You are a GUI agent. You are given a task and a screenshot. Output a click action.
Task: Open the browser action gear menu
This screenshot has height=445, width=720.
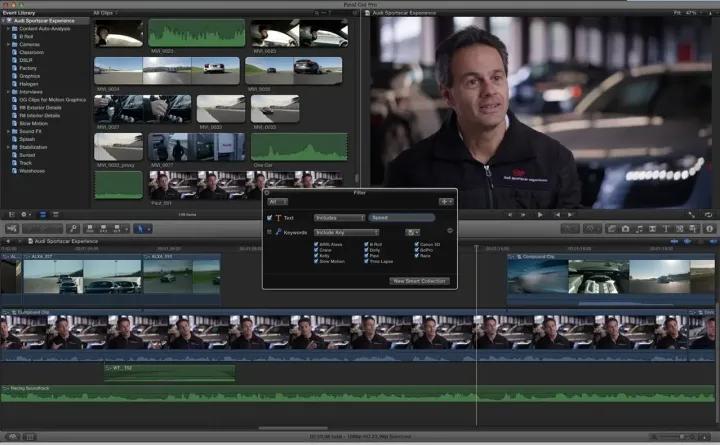[25, 214]
